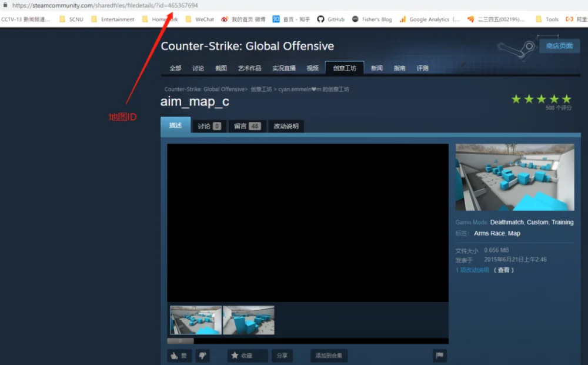Switch to the 新闻 news tab
588x365 pixels.
pos(376,68)
